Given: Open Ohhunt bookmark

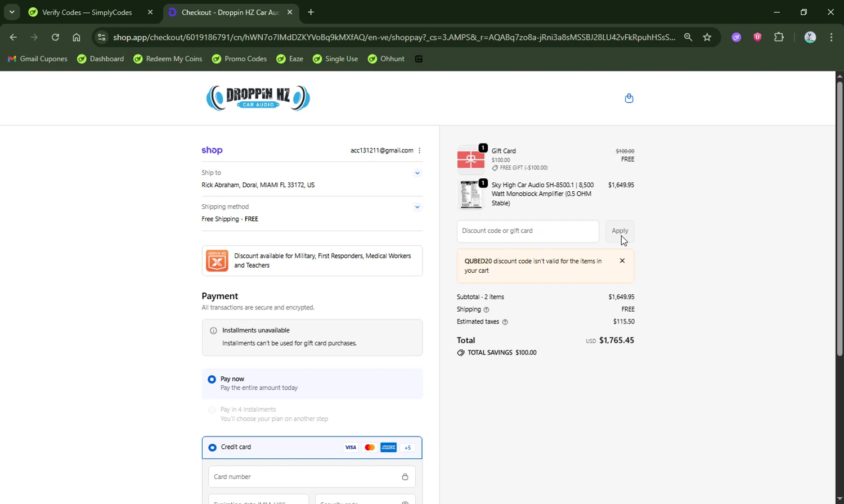Looking at the screenshot, I should click(x=386, y=59).
